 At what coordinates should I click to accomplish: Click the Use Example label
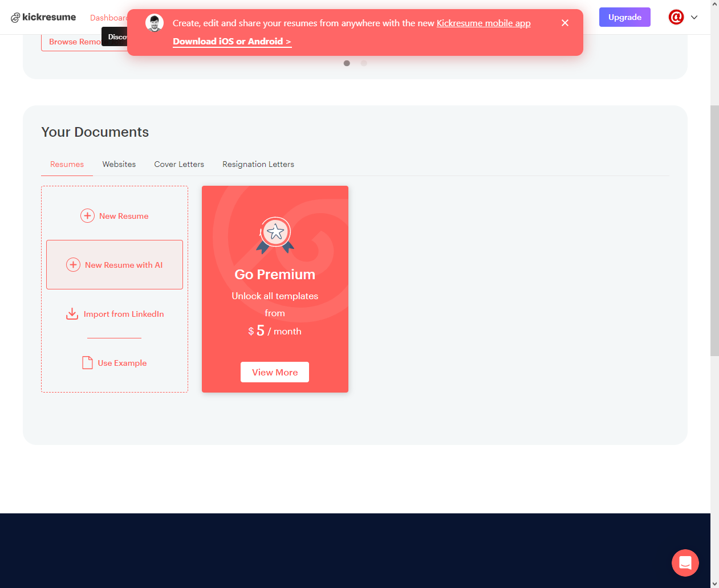(122, 363)
